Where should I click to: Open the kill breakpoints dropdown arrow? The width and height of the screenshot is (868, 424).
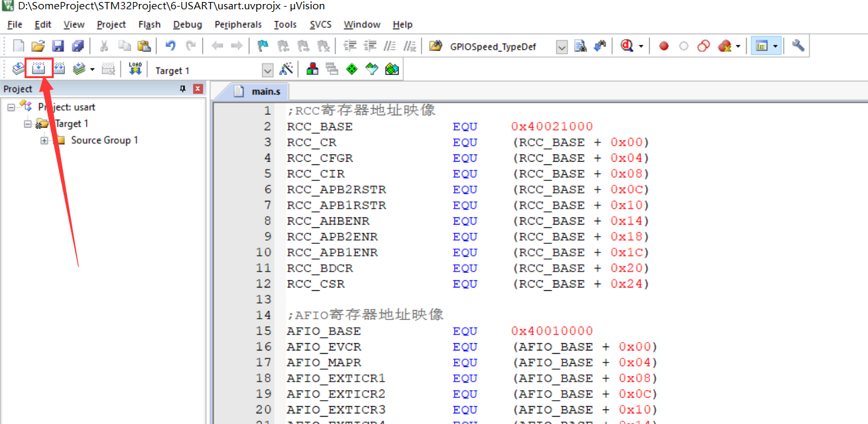tap(738, 46)
